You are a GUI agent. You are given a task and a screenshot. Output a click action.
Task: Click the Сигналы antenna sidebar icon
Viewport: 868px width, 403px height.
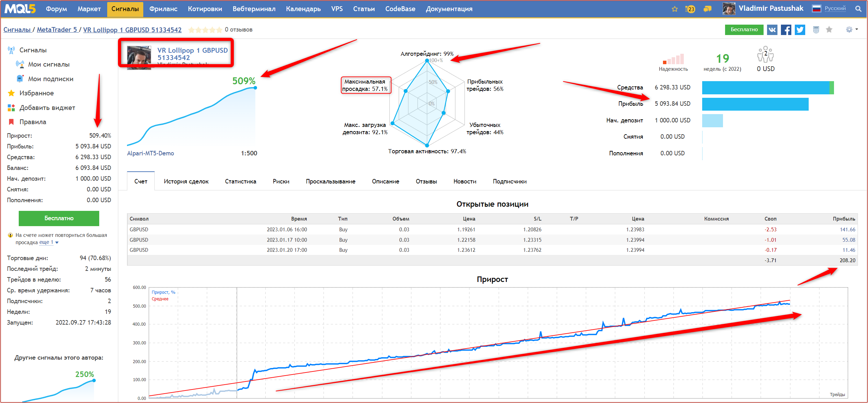(11, 50)
